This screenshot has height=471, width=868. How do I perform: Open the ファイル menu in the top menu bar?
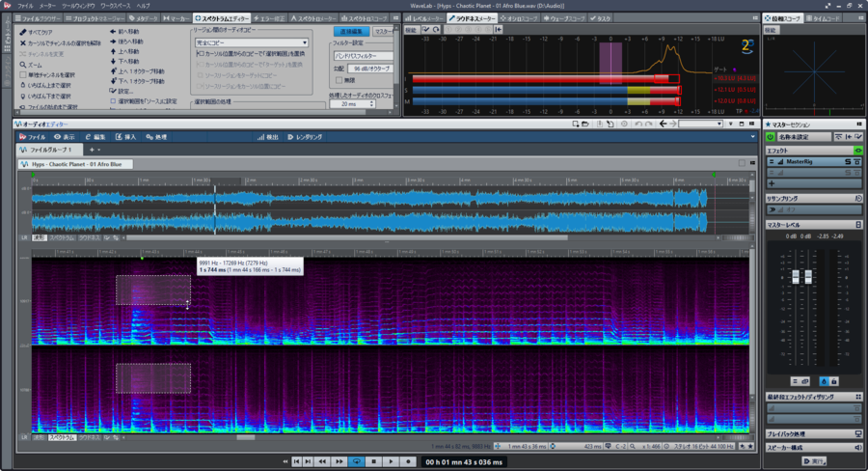click(25, 6)
